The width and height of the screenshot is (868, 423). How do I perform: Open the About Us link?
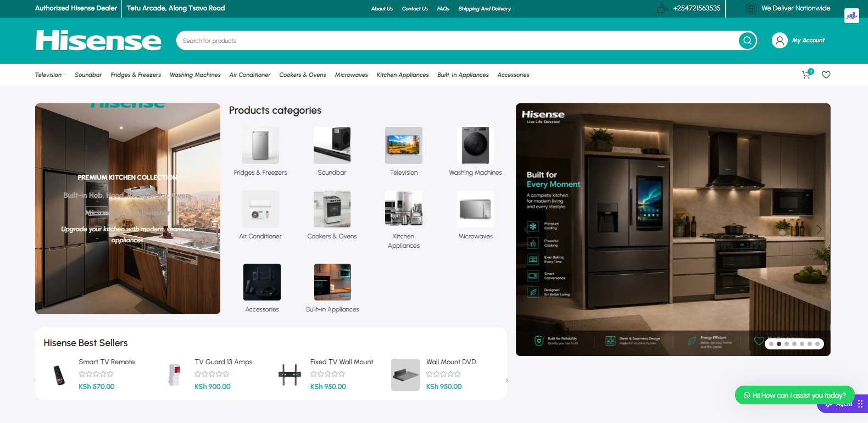[382, 9]
